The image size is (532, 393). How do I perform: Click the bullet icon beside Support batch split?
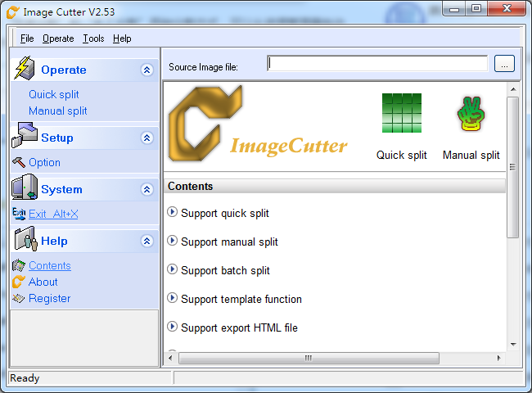(173, 269)
